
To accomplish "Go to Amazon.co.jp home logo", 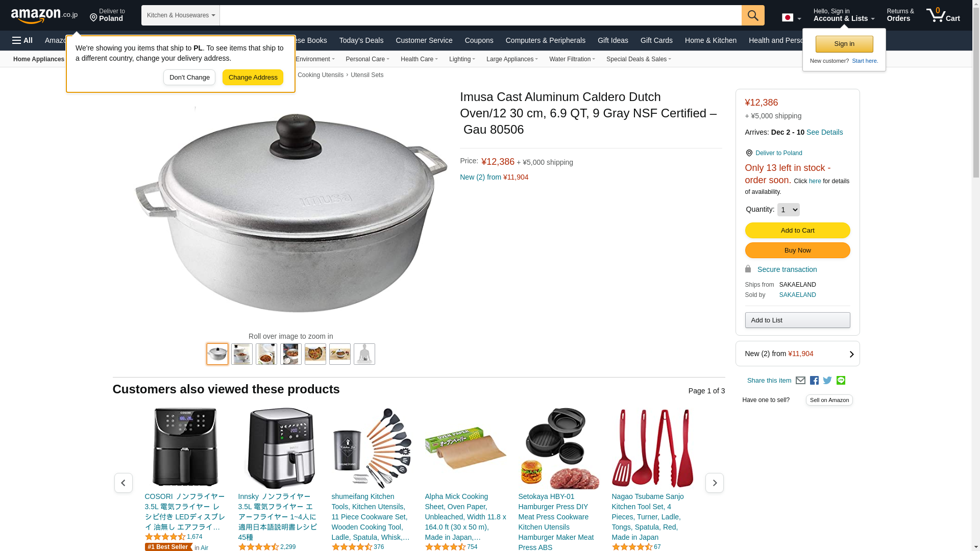I will (44, 16).
